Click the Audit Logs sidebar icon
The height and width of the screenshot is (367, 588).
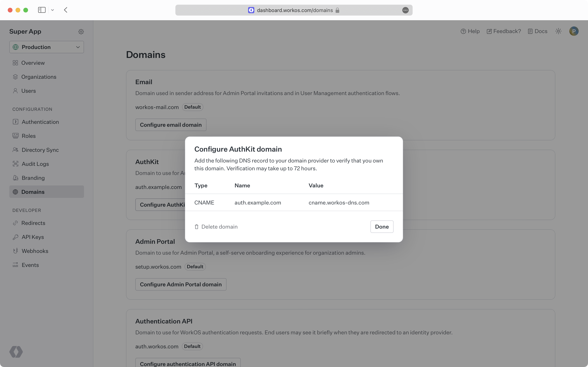pos(15,164)
